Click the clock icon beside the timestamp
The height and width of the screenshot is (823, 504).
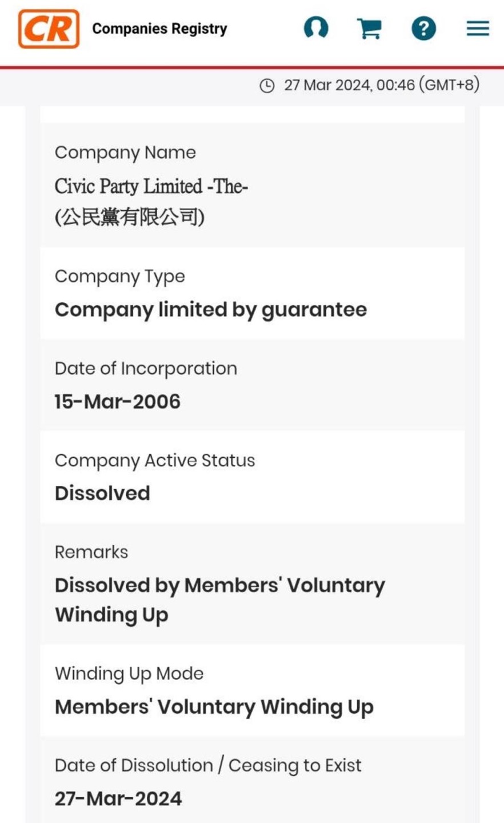coord(267,86)
